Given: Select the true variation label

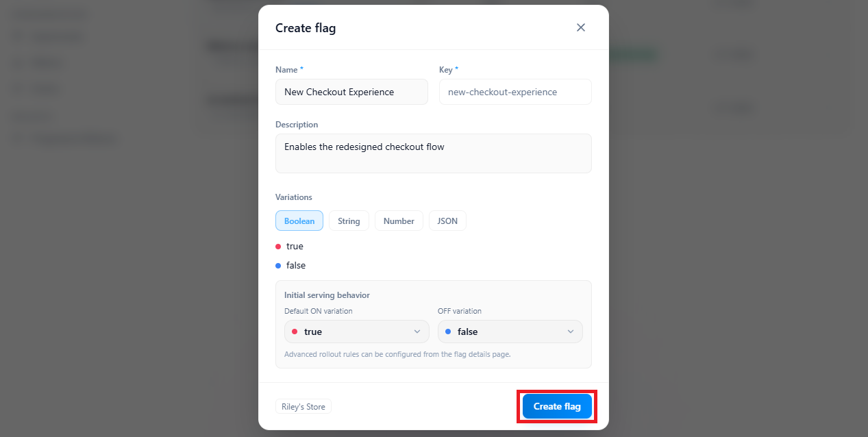Looking at the screenshot, I should (293, 246).
